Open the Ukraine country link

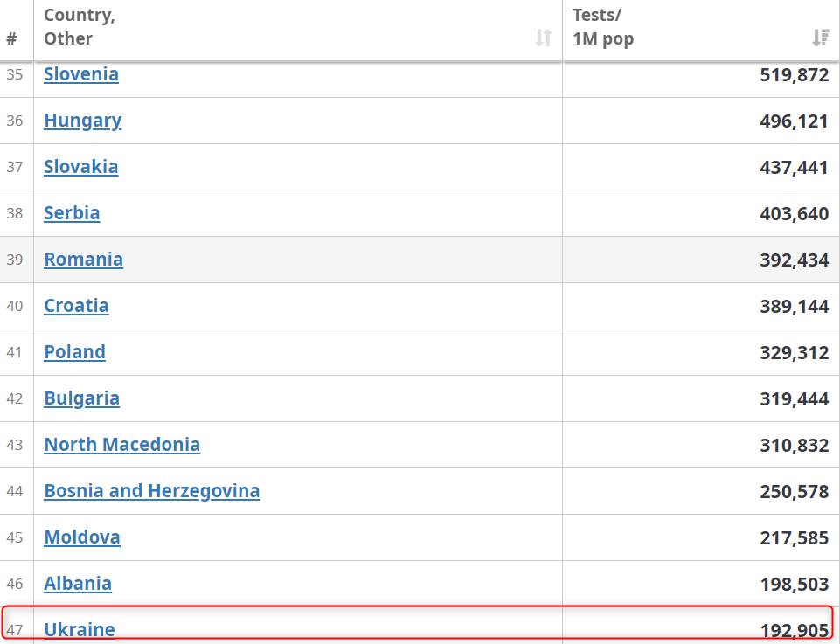(79, 629)
